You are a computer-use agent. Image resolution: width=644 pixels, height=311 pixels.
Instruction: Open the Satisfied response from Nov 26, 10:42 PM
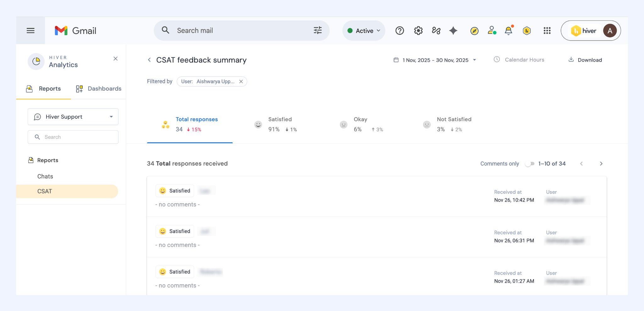click(376, 197)
